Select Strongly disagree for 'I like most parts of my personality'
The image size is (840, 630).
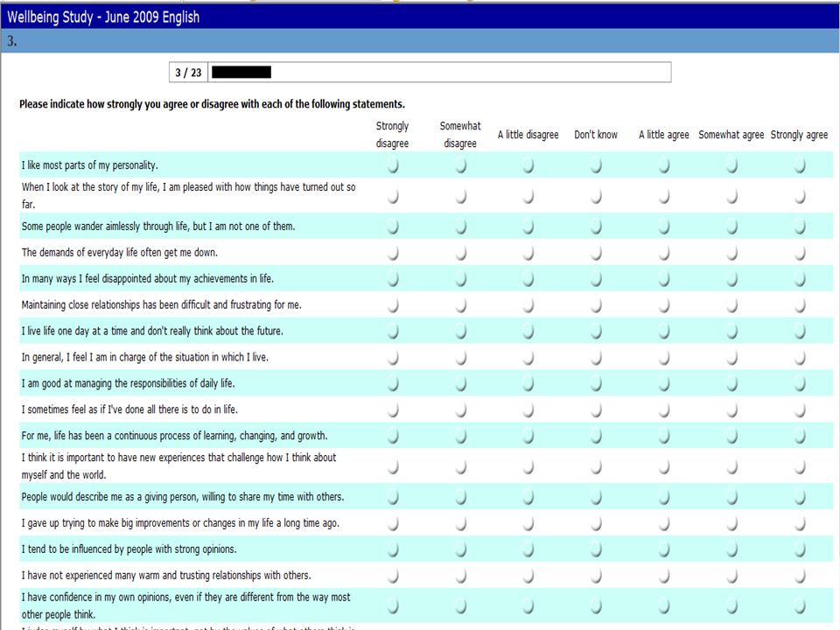coord(393,165)
